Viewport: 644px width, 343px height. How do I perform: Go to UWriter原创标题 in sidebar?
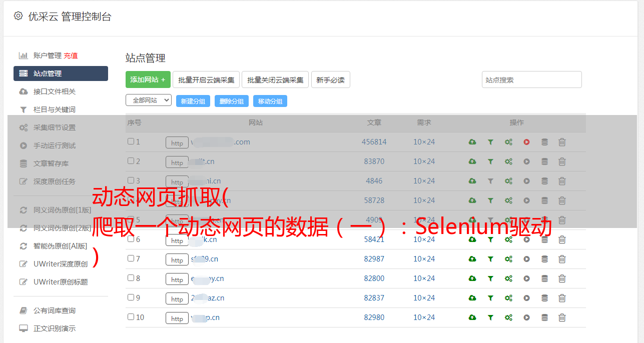pos(61,282)
